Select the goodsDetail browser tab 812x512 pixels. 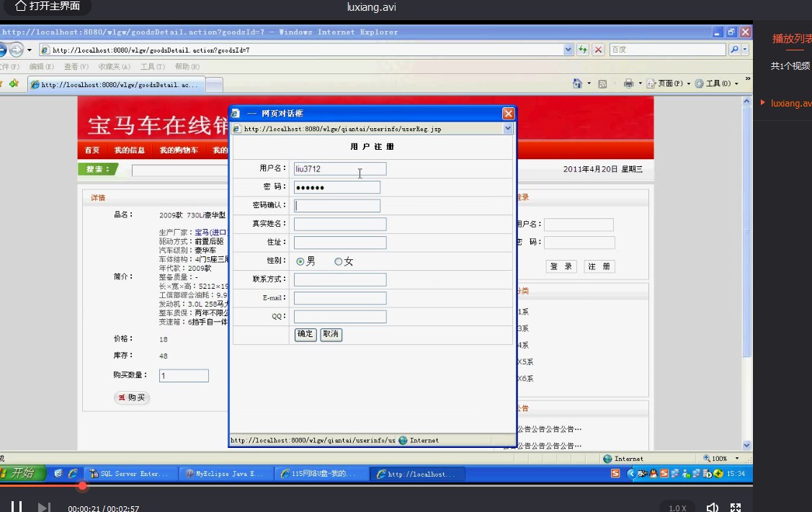[x=117, y=84]
